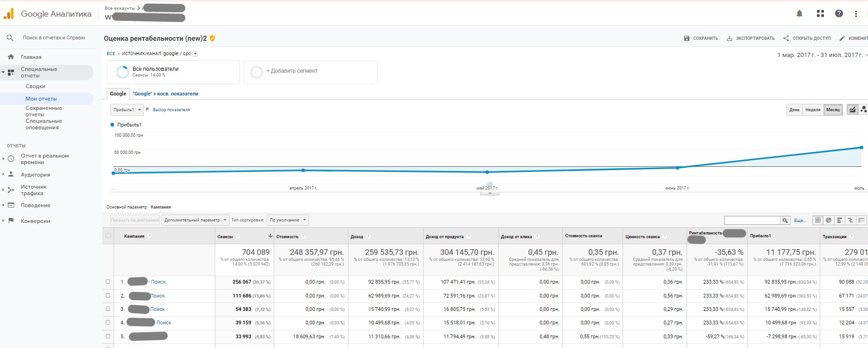Check the row 2 campaign checkbox

point(108,296)
